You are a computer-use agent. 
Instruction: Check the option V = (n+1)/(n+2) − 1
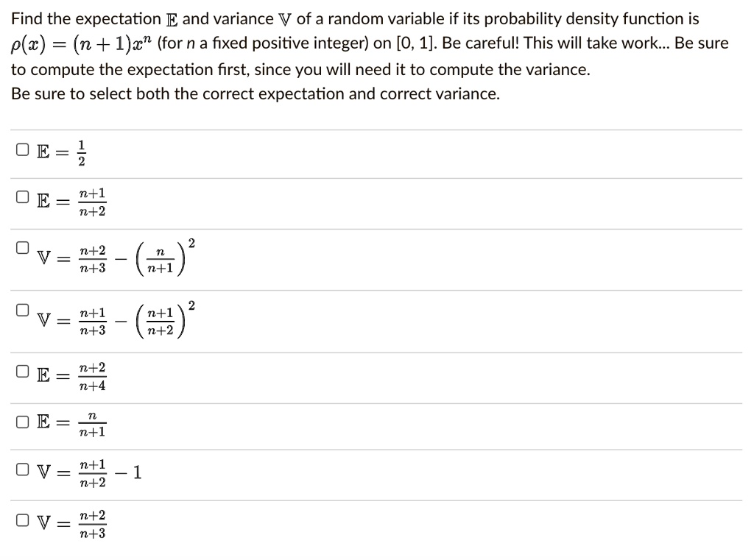tap(21, 468)
